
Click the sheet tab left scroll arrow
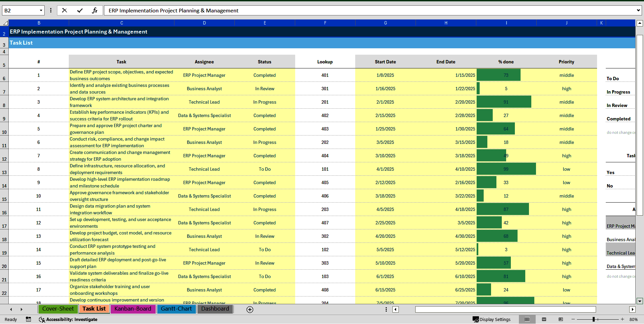point(11,309)
